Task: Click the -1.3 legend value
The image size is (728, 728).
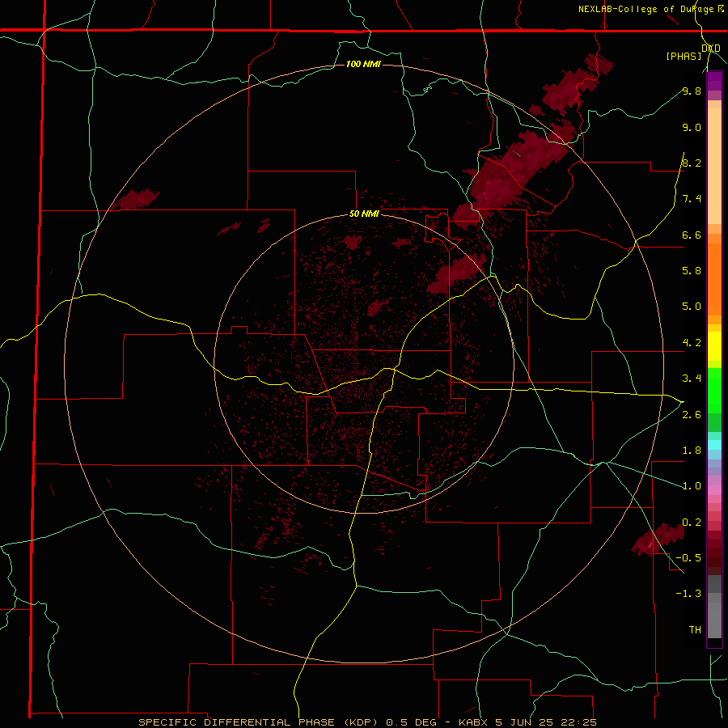Action: (x=688, y=594)
